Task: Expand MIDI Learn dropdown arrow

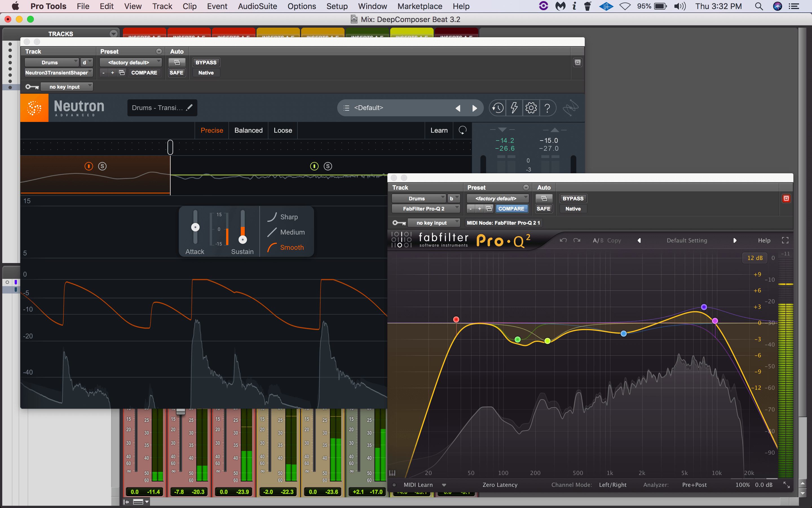Action: tap(444, 485)
